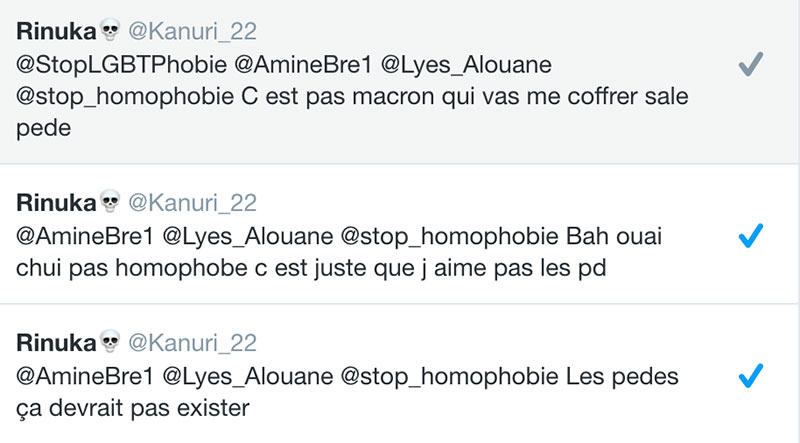Select the Rinuka author name in the third tweet
The height and width of the screenshot is (443, 800).
pyautogui.click(x=56, y=344)
